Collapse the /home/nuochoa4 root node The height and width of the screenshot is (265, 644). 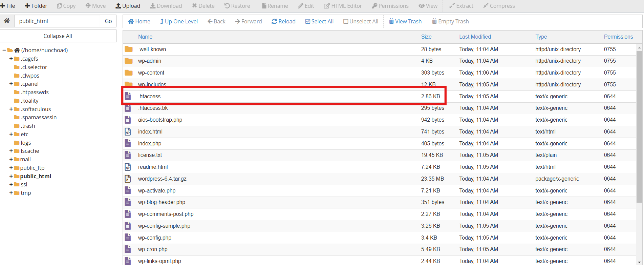[x=4, y=50]
